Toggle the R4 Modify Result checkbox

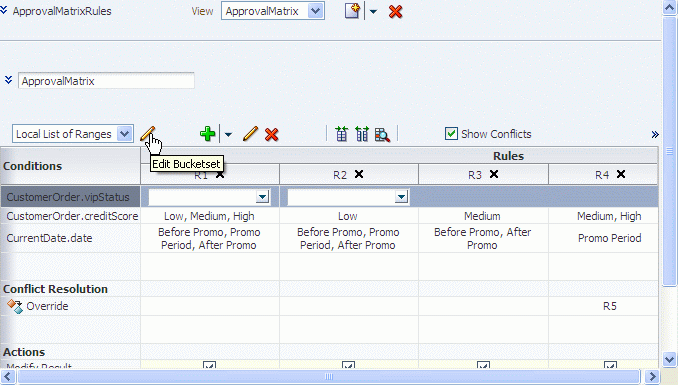[610, 366]
